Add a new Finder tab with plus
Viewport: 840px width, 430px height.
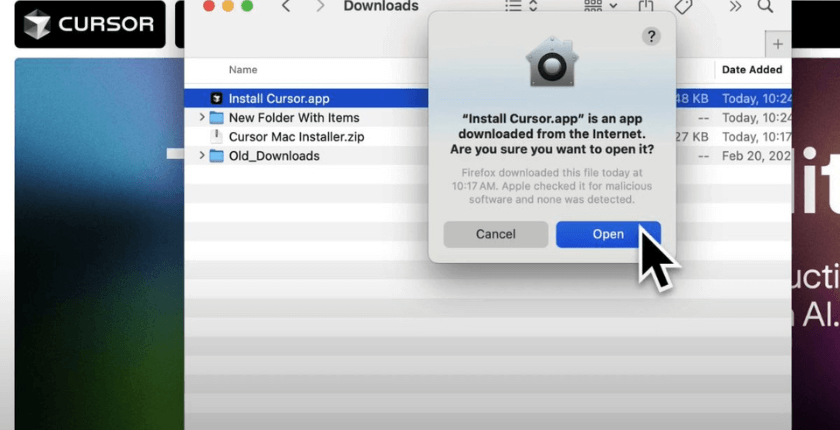click(x=777, y=44)
